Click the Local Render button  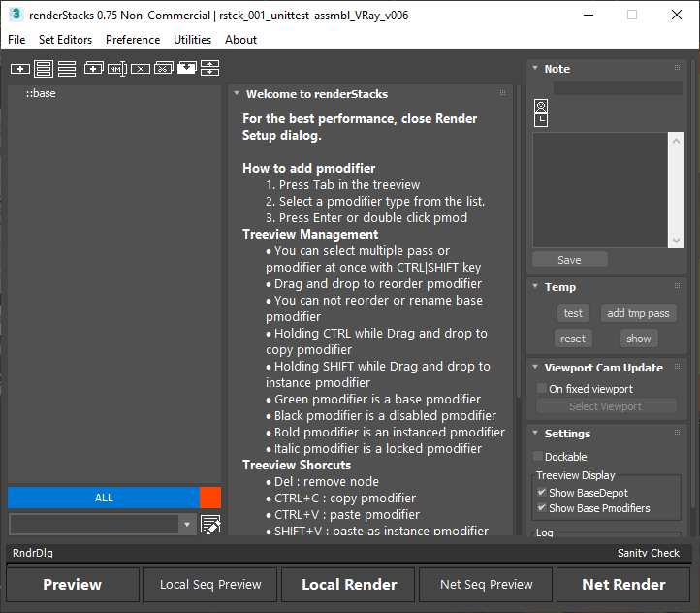pyautogui.click(x=349, y=585)
